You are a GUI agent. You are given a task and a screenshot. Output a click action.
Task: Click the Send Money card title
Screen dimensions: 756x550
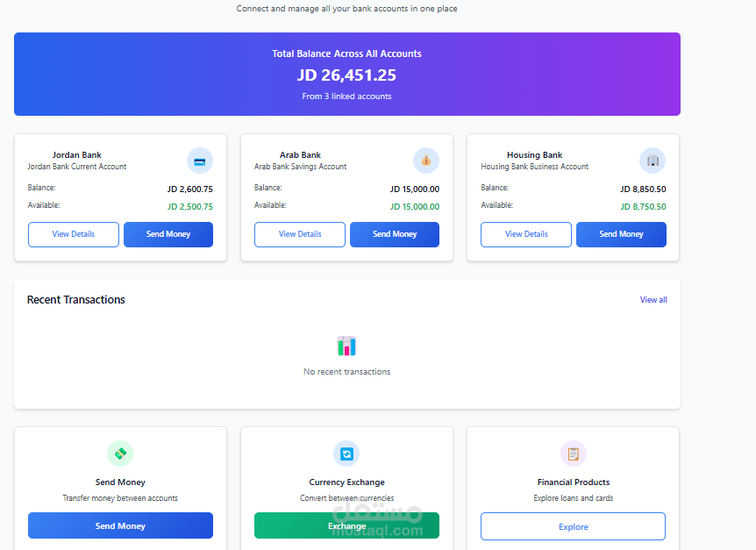[120, 482]
